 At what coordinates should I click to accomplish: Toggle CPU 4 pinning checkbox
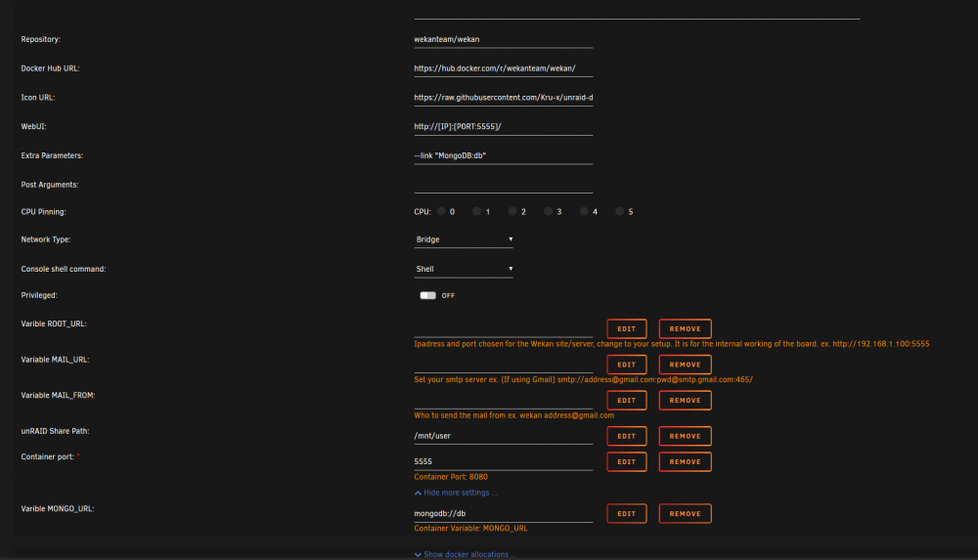click(584, 211)
